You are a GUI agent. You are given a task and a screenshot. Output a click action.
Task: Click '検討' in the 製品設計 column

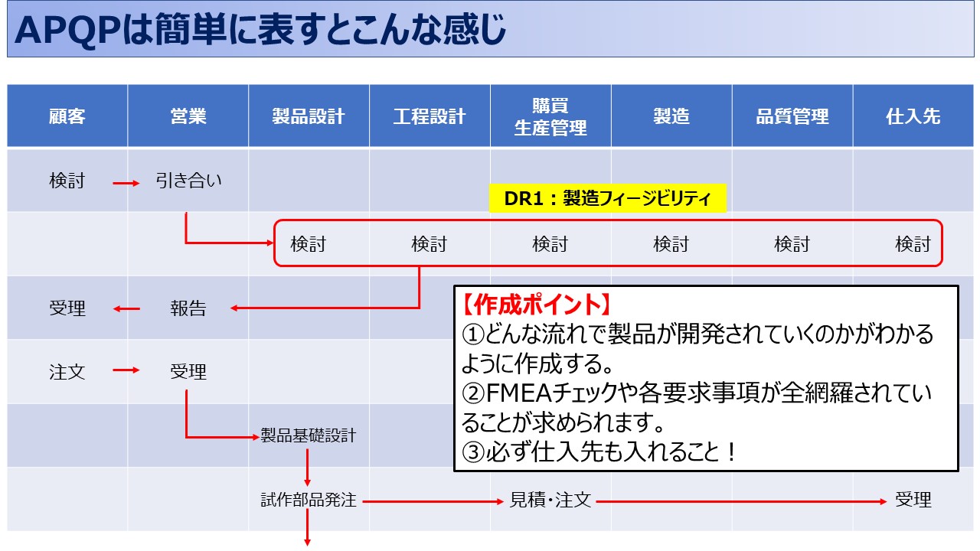[x=309, y=244]
